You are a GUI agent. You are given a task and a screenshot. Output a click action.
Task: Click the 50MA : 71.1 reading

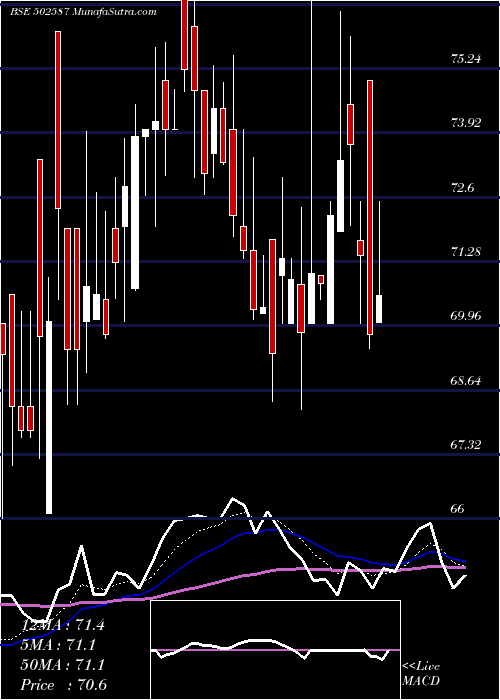tap(63, 665)
